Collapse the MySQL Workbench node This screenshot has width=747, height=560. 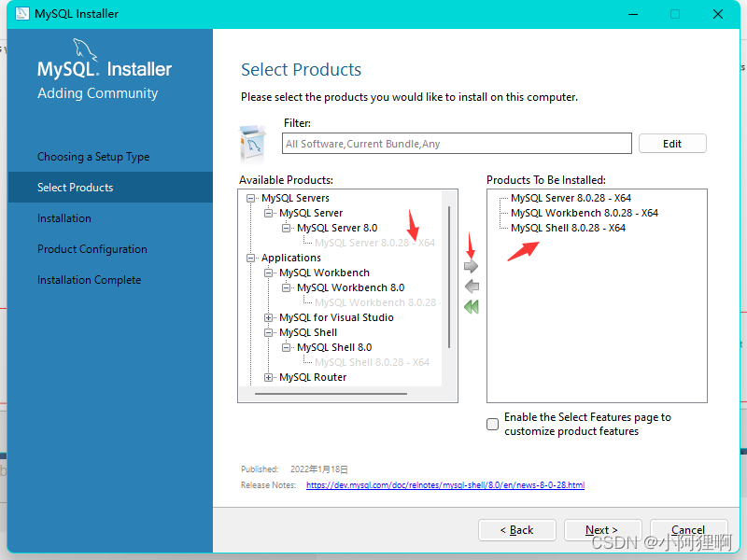tap(268, 273)
